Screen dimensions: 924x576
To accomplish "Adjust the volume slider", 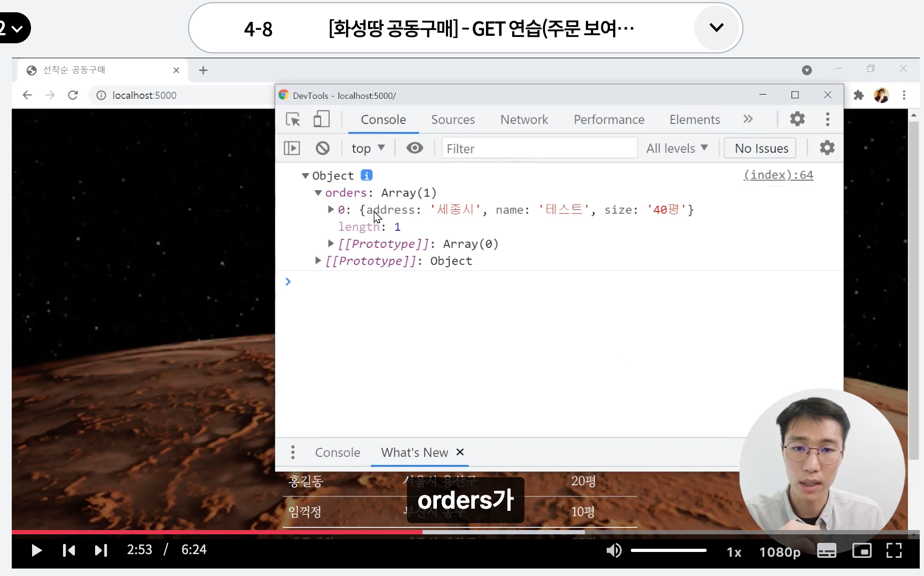I will tap(669, 550).
